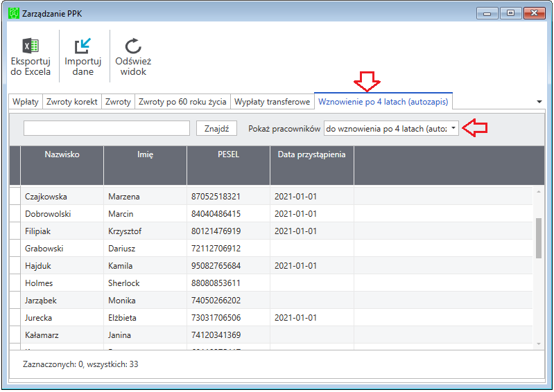Click PESEL 73031706506
Viewport: 554px width, 392px height.
click(216, 318)
